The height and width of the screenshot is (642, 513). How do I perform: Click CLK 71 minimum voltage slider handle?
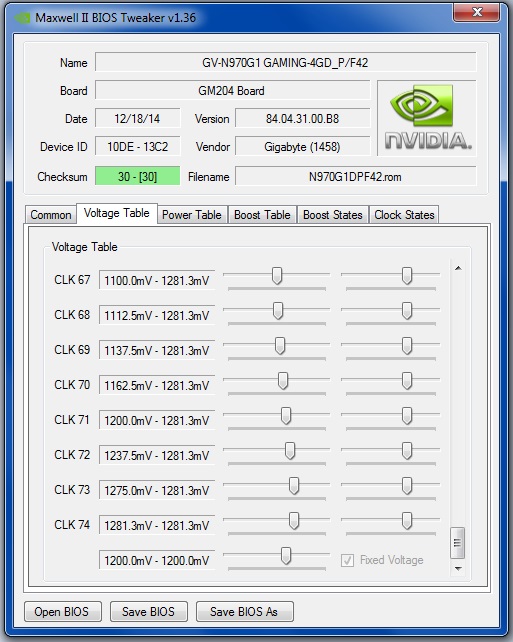(x=286, y=416)
